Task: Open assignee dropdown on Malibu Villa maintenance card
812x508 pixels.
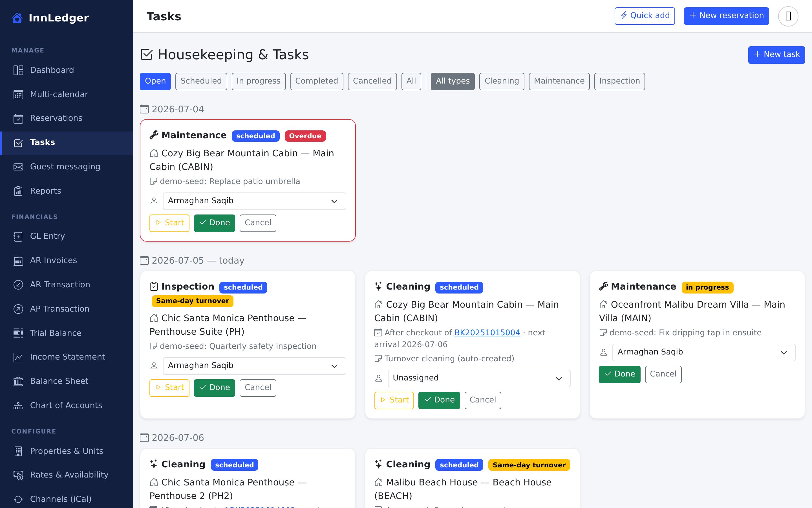Action: pyautogui.click(x=704, y=352)
